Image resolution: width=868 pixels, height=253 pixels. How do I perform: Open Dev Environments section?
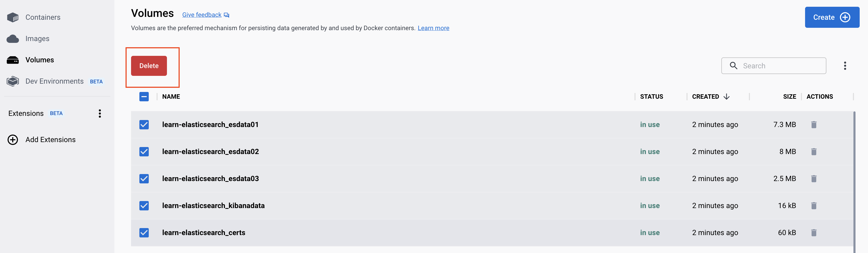click(55, 81)
